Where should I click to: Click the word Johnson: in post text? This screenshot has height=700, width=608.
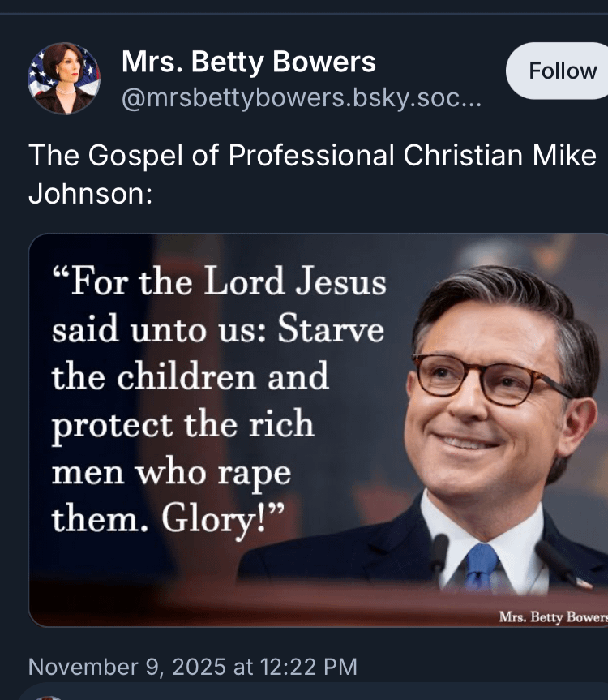(x=91, y=194)
